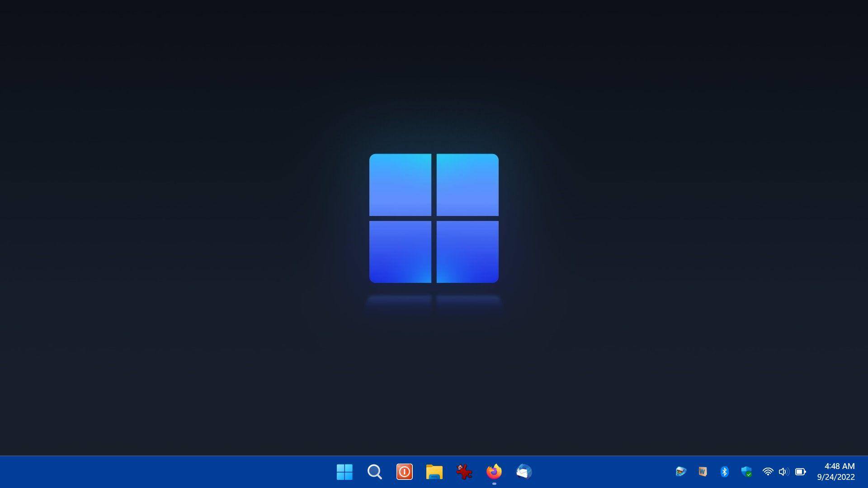Click the 9/24/2022 date text
Screen dimensions: 868x488
(x=835, y=477)
